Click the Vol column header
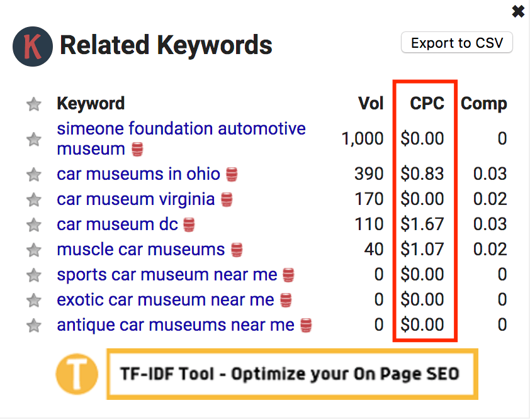The width and height of the screenshot is (530, 420). 371,104
